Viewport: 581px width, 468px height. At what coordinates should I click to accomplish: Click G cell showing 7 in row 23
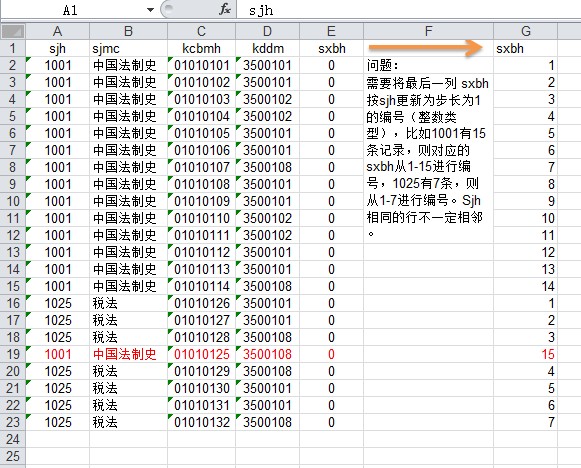point(525,422)
